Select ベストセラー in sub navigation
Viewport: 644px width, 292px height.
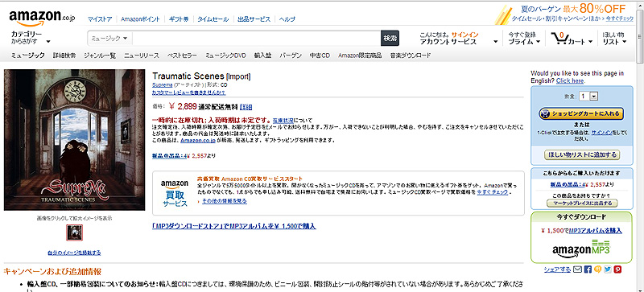tap(182, 55)
